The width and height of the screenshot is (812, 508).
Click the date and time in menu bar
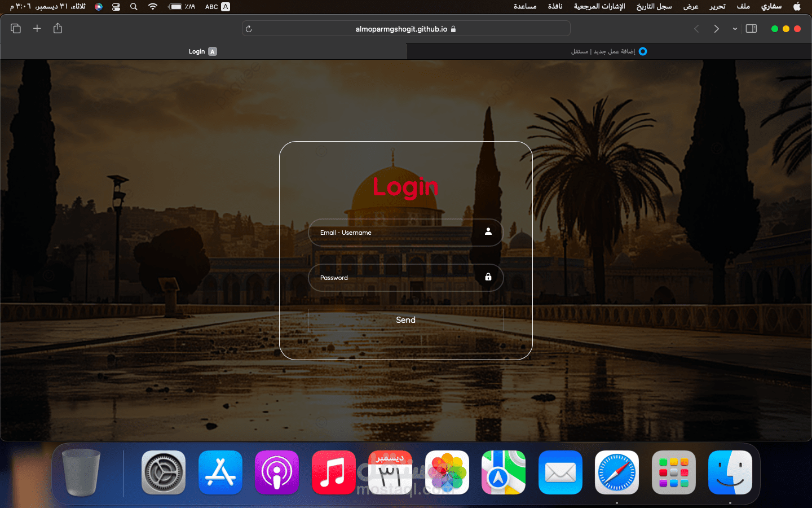[48, 7]
